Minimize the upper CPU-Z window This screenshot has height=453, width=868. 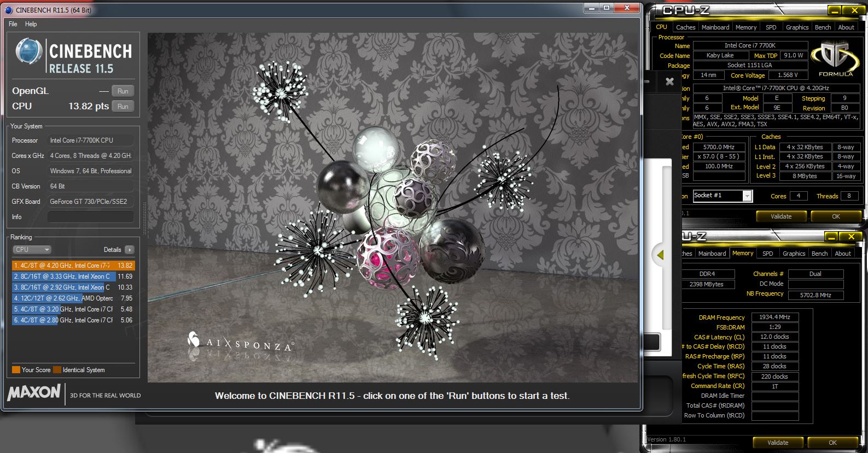[x=834, y=10]
